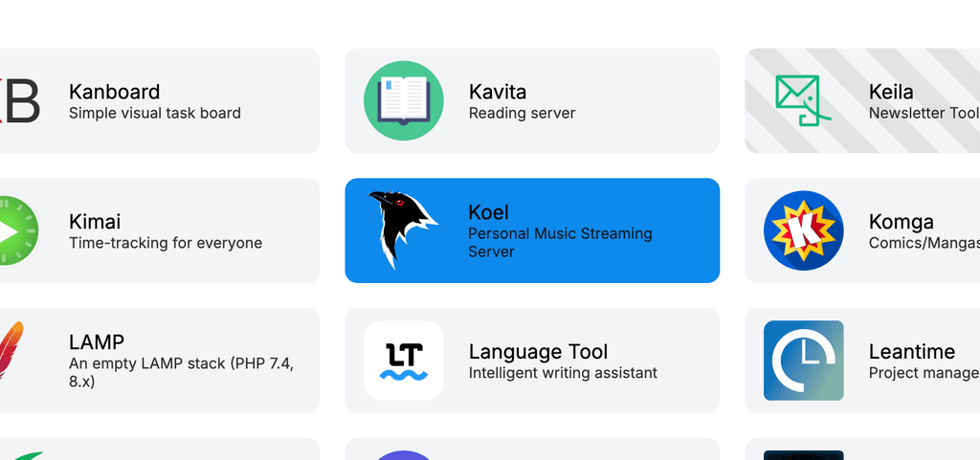Screen dimensions: 980x460
Task: Open the LAMP stack title
Action: tap(97, 342)
